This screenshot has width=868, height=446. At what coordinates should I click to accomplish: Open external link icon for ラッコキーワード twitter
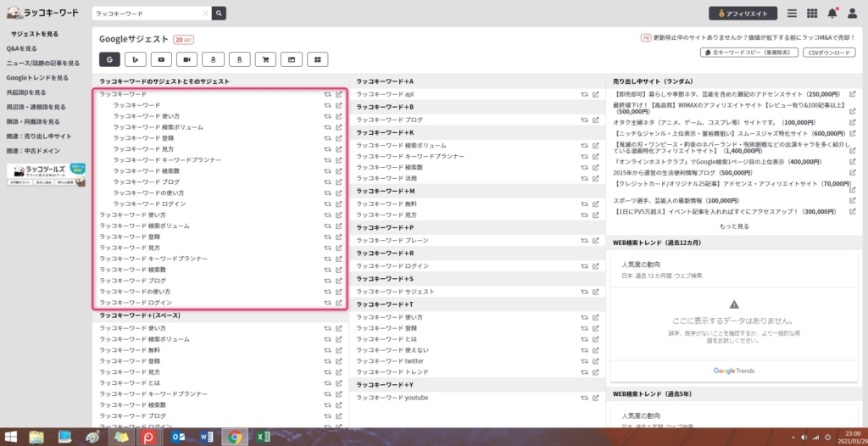pos(596,361)
